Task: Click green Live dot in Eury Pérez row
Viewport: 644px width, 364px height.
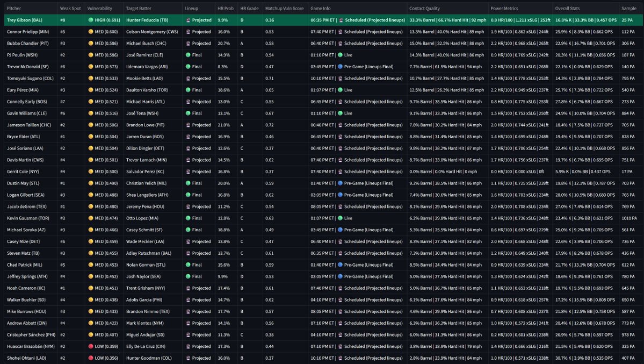Action: coord(340,90)
